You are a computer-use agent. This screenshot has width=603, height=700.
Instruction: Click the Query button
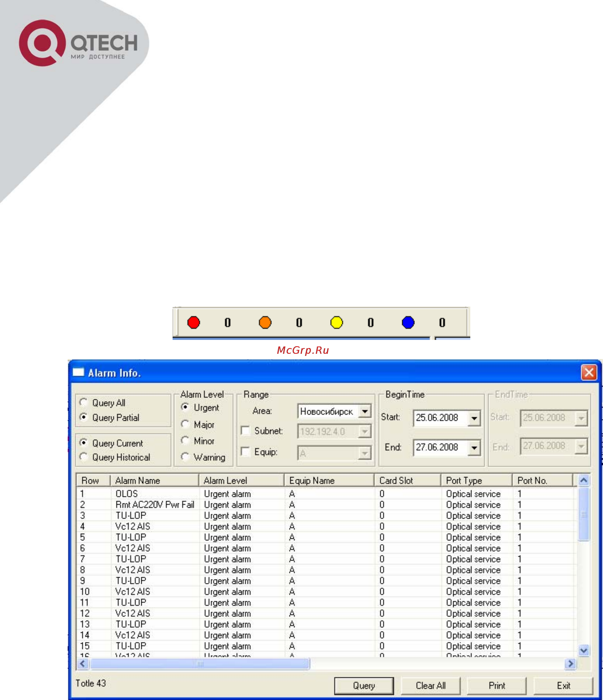[364, 686]
